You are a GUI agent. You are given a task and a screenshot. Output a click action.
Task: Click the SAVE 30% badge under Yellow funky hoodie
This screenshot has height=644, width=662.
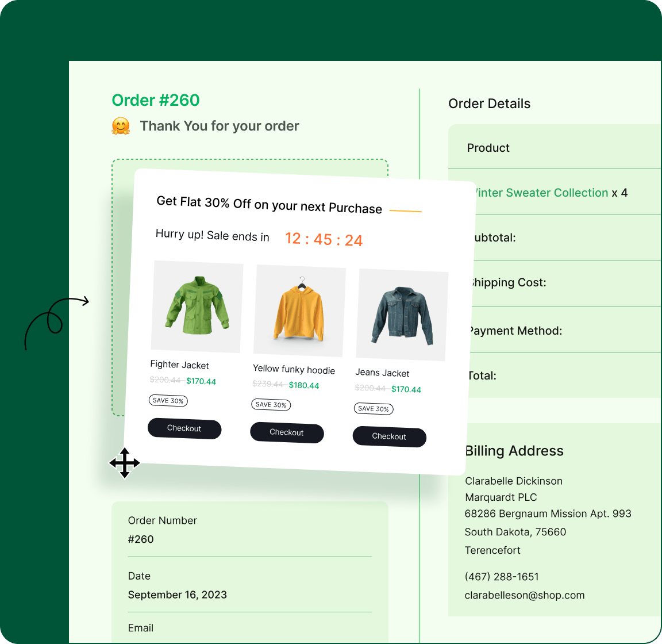[271, 404]
